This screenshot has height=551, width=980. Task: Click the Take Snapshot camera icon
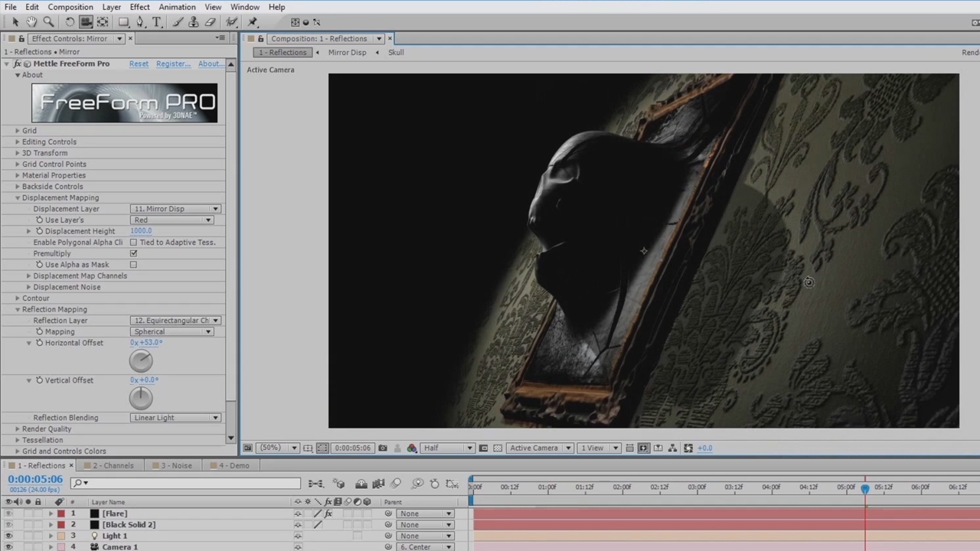pyautogui.click(x=383, y=448)
